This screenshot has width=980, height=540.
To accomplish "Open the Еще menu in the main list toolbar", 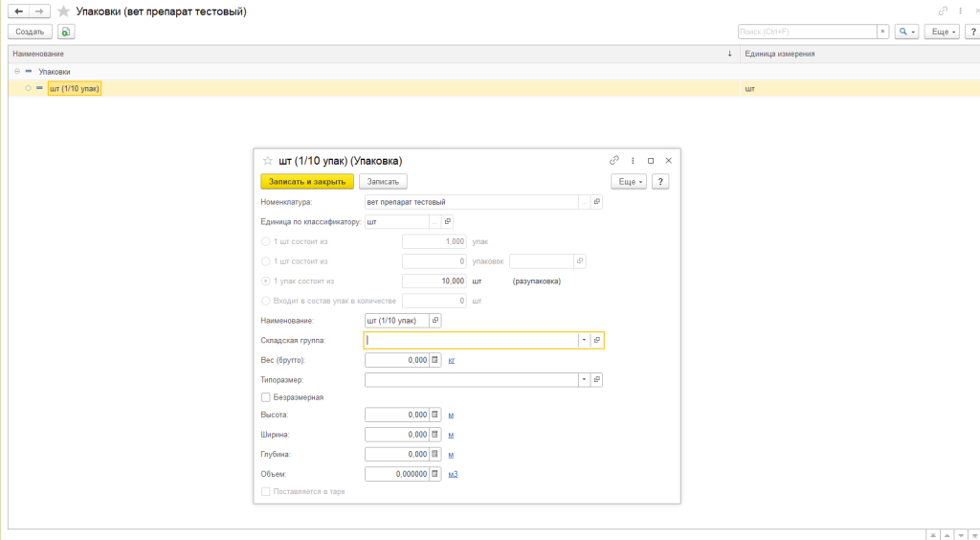I will pos(942,32).
